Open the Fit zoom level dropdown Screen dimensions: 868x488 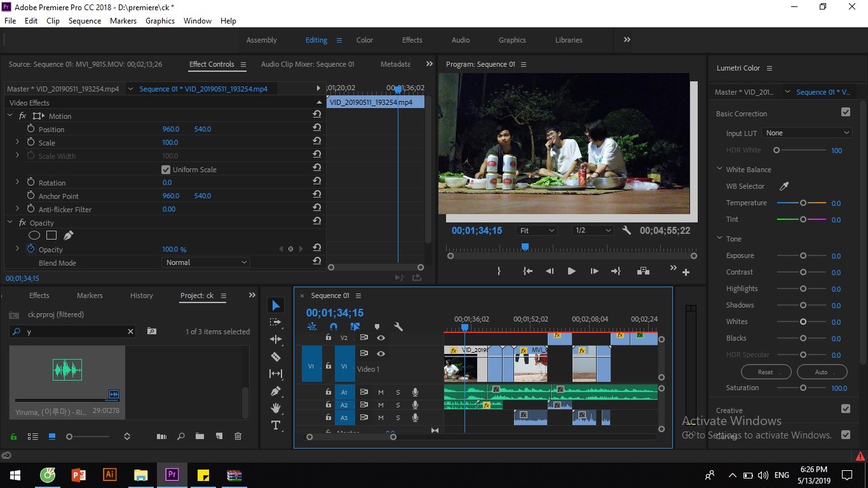537,231
